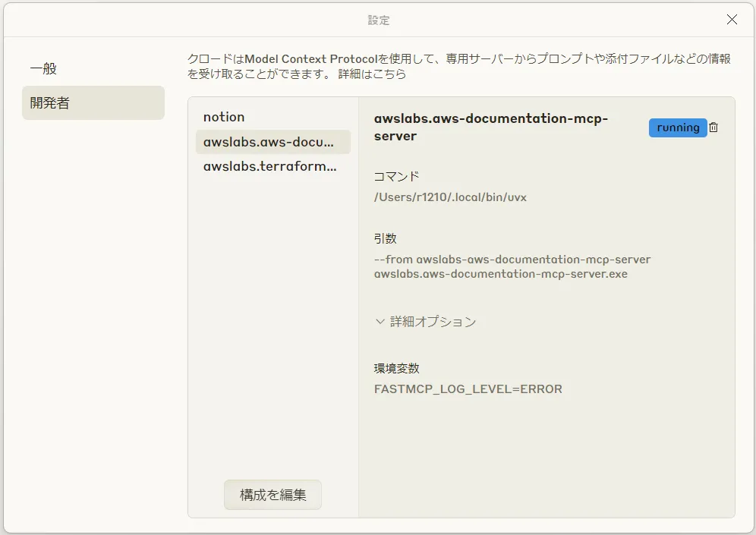
Task: Click the --from awslabs-aws-documentation-mcp-server argument text
Action: coord(512,260)
